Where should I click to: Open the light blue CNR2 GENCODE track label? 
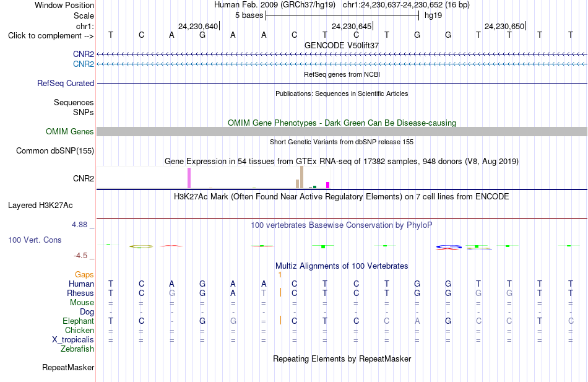click(x=84, y=64)
